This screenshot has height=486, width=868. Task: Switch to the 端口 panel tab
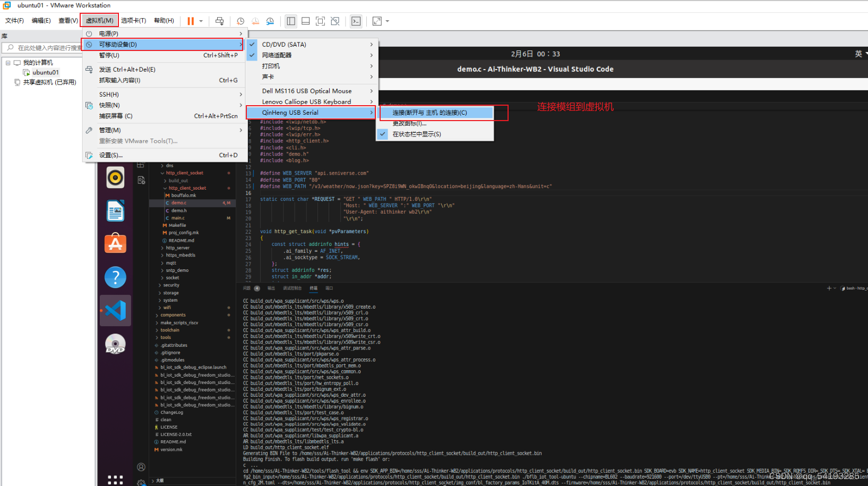[x=329, y=288]
